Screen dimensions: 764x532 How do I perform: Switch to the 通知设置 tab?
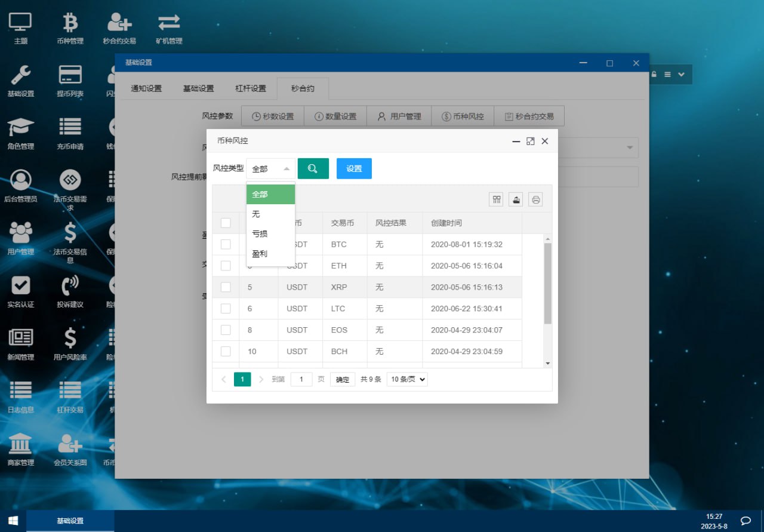[146, 88]
